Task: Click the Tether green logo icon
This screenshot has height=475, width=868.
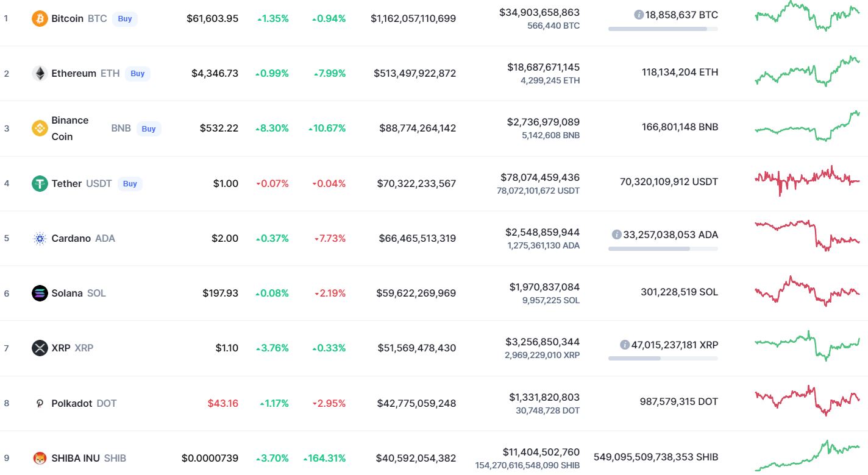Action: [40, 183]
